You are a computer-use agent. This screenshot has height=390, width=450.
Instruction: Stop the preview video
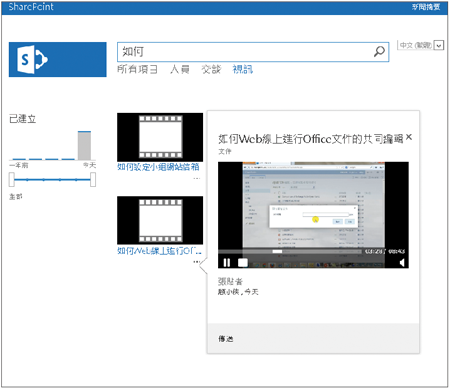[243, 263]
